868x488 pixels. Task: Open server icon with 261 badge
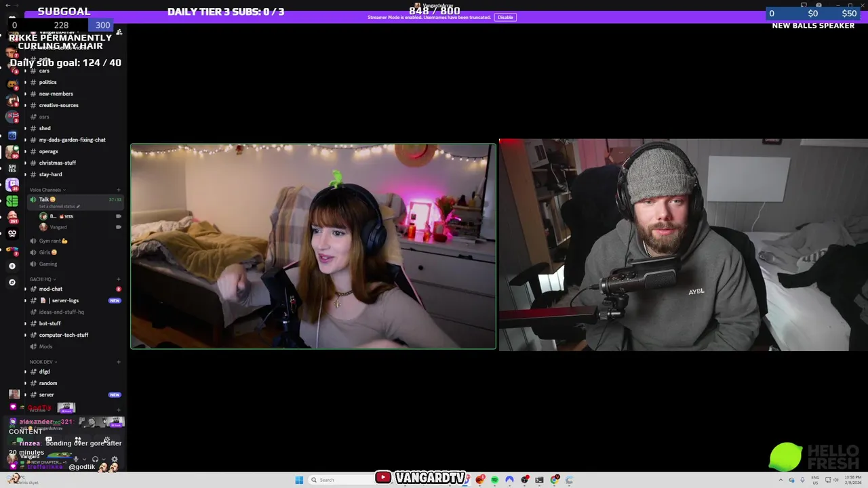click(12, 217)
